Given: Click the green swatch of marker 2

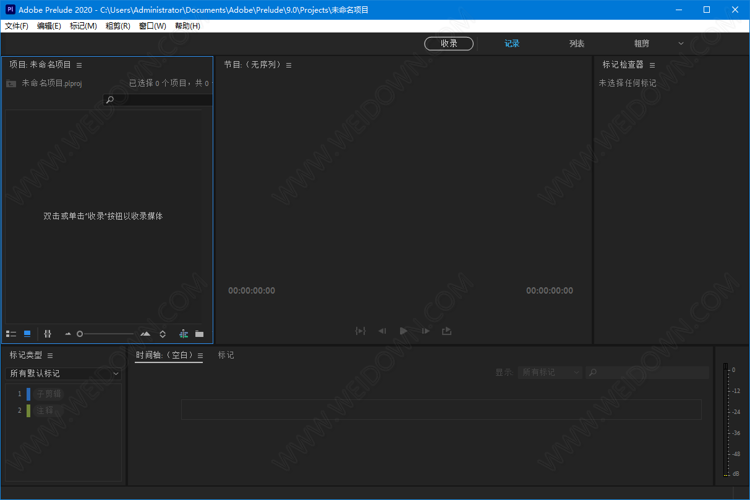Looking at the screenshot, I should click(28, 411).
